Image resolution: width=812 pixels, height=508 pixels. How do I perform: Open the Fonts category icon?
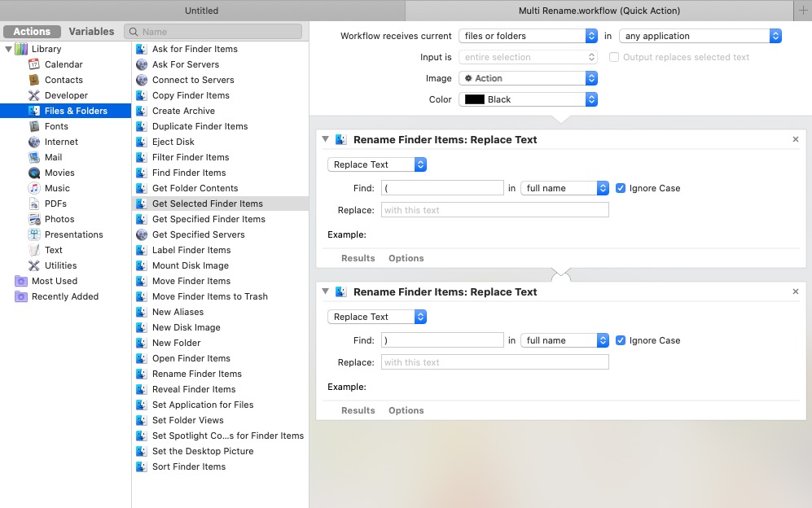click(34, 126)
